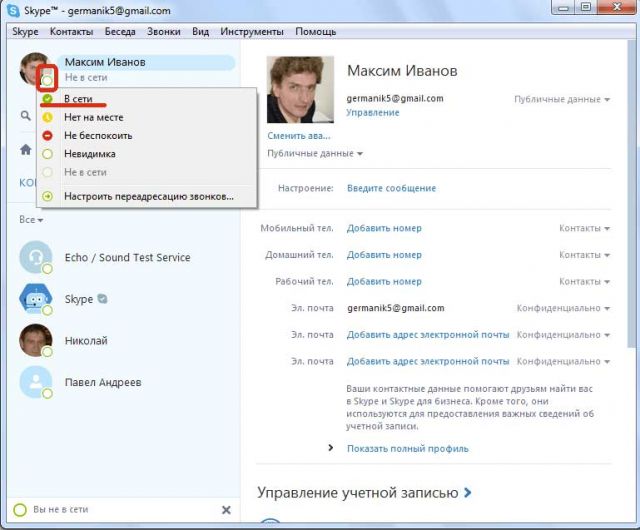This screenshot has height=530, width=640.
Task: Click 'Показать полный профиль' link
Action: point(408,449)
